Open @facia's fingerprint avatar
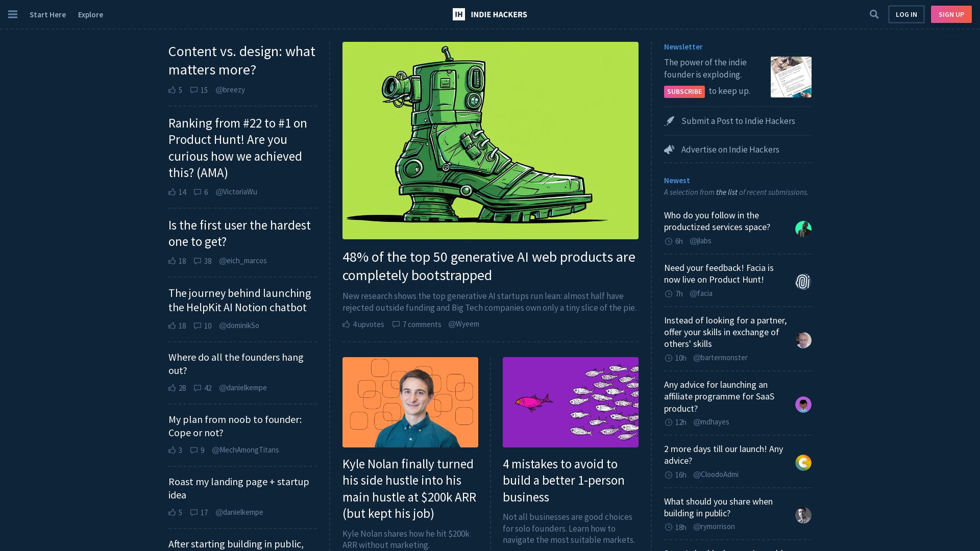The width and height of the screenshot is (980, 551). (x=803, y=282)
